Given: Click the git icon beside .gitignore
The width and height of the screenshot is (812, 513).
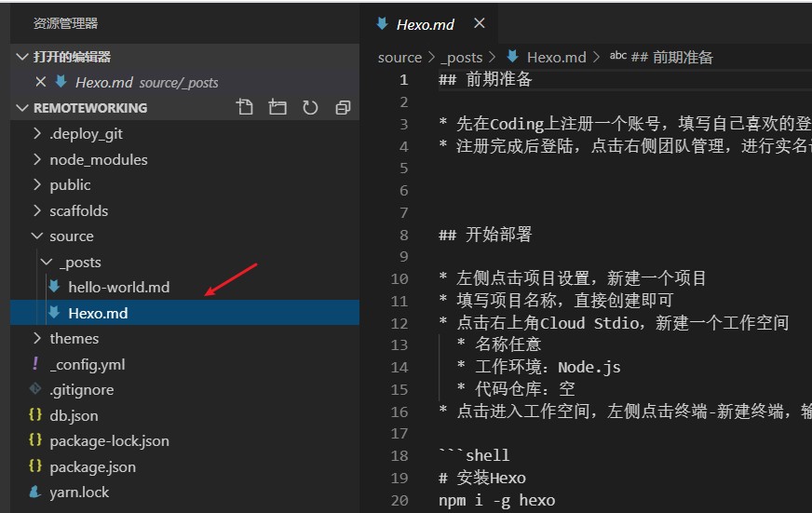Looking at the screenshot, I should [34, 389].
